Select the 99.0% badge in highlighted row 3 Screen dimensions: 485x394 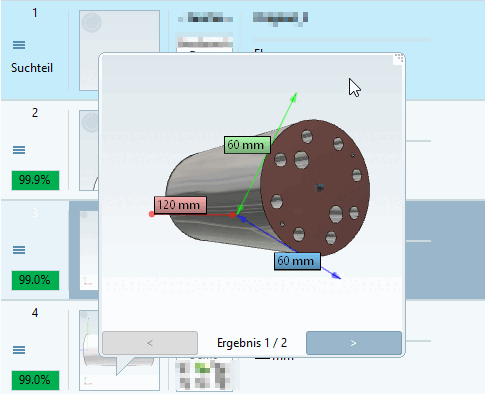point(35,280)
